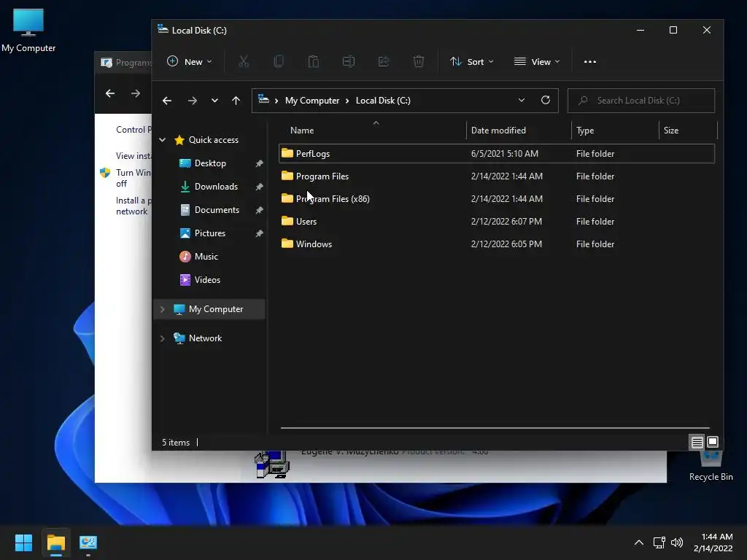747x560 pixels.
Task: Click the Copy icon in toolbar
Action: tap(279, 61)
